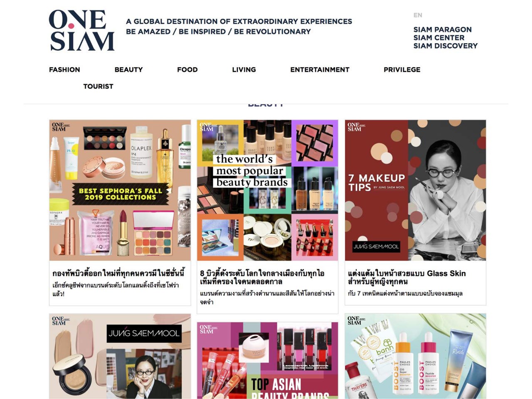Image resolution: width=532 pixels, height=399 pixels.
Task: Select ENTERTAINMENT in navigation
Action: pos(320,69)
